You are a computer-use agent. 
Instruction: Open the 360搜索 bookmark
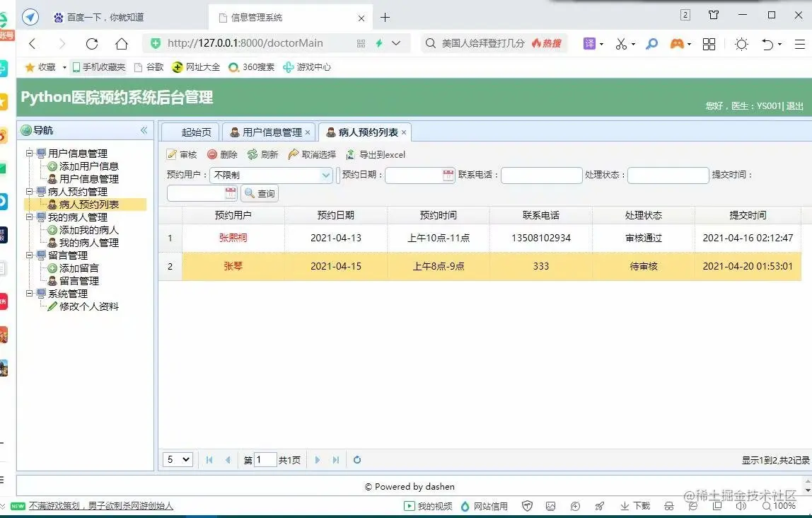[252, 67]
